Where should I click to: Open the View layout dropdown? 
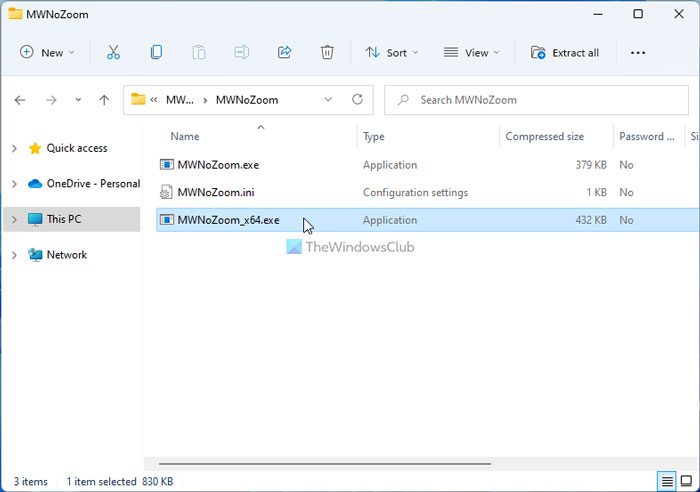tap(471, 53)
